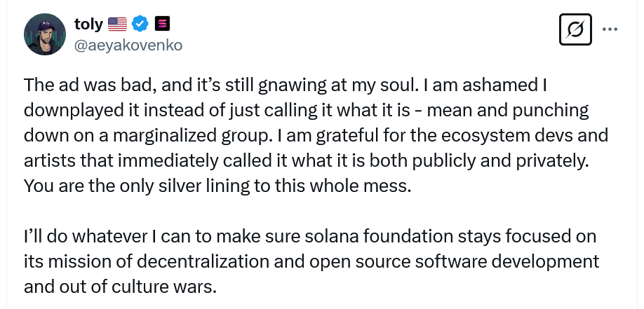Click toly's profile avatar picture
Screen dimensions: 644x309
pyautogui.click(x=46, y=34)
